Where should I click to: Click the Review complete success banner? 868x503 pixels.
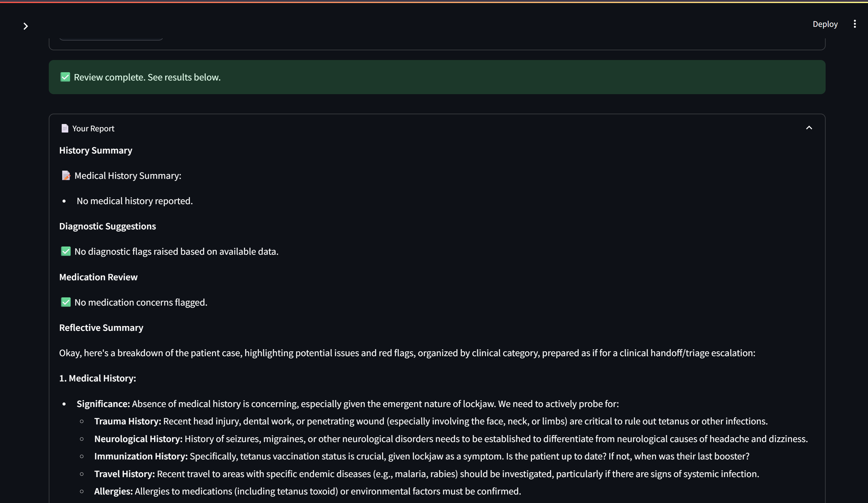pos(437,77)
